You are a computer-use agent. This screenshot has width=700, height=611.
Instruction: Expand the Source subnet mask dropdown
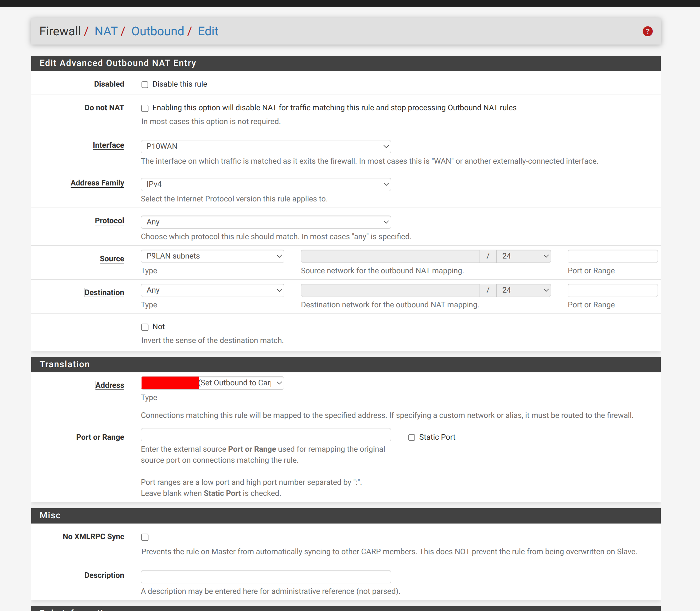point(523,256)
